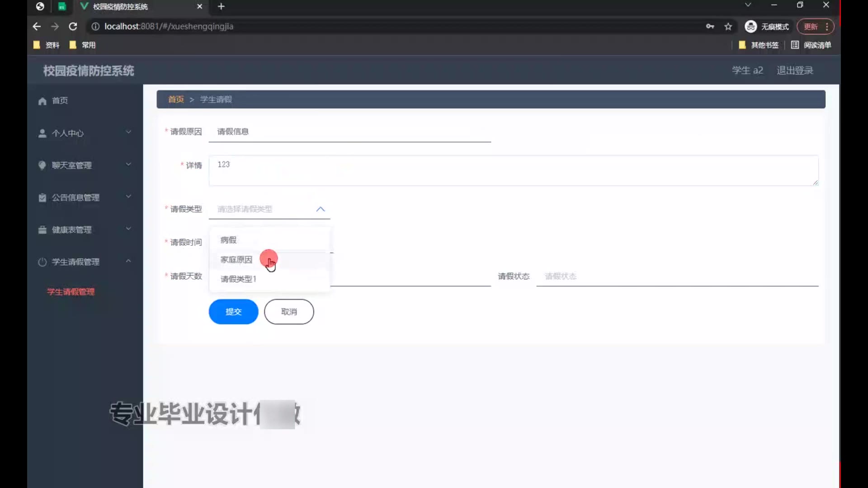Select 病假 from the leave type list

tap(228, 240)
